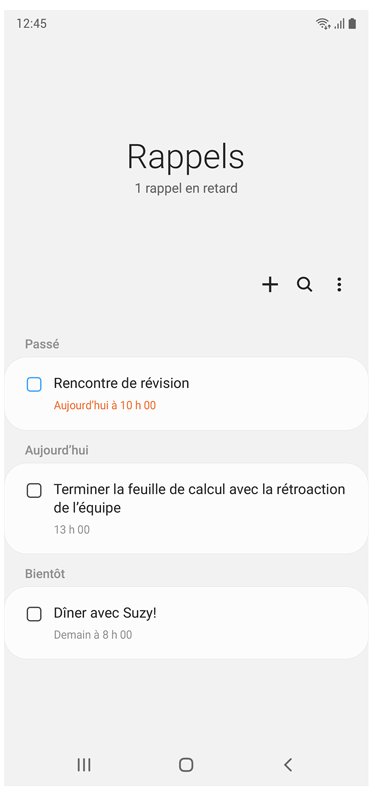
Task: Open the Rencontre de révision reminder
Action: click(x=121, y=383)
